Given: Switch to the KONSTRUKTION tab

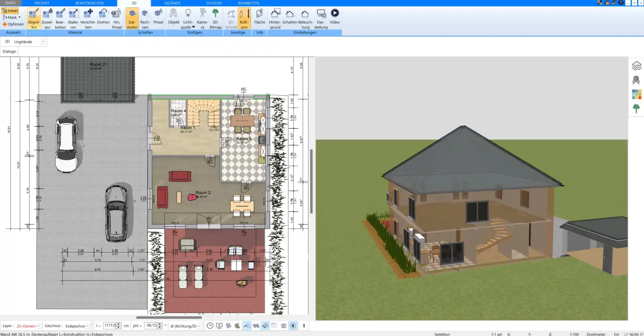Looking at the screenshot, I should [89, 3].
